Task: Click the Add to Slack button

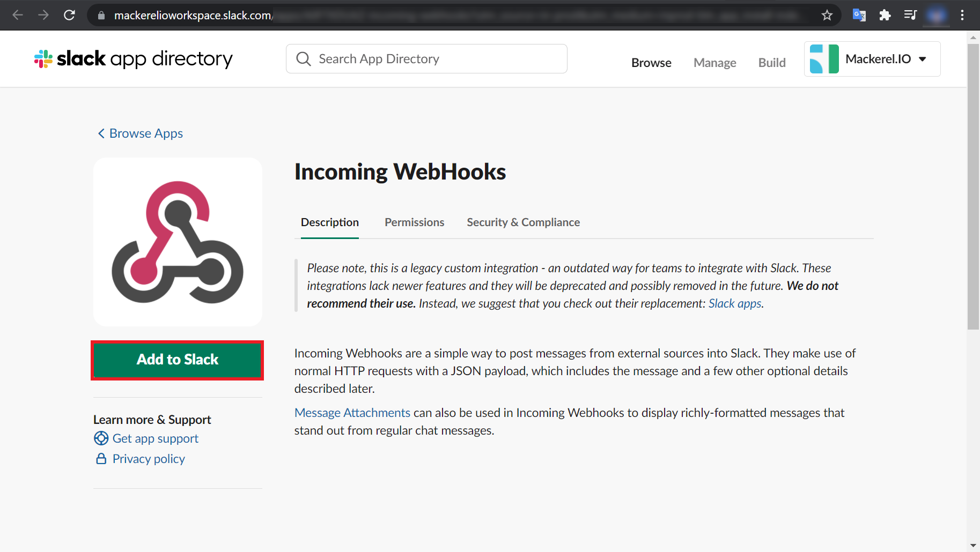Action: pos(178,360)
